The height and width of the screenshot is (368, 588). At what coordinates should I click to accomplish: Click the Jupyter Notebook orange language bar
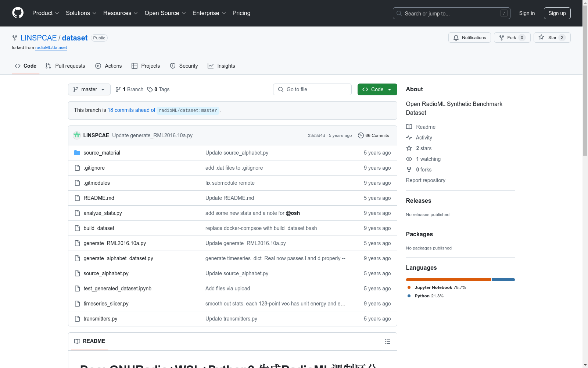click(448, 280)
